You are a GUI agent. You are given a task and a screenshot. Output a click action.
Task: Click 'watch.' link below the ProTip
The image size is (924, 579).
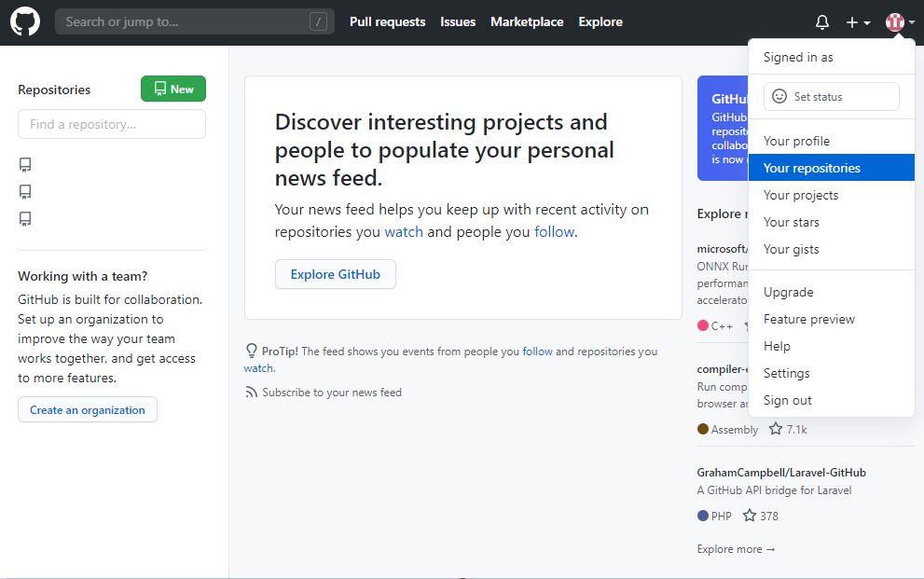260,368
